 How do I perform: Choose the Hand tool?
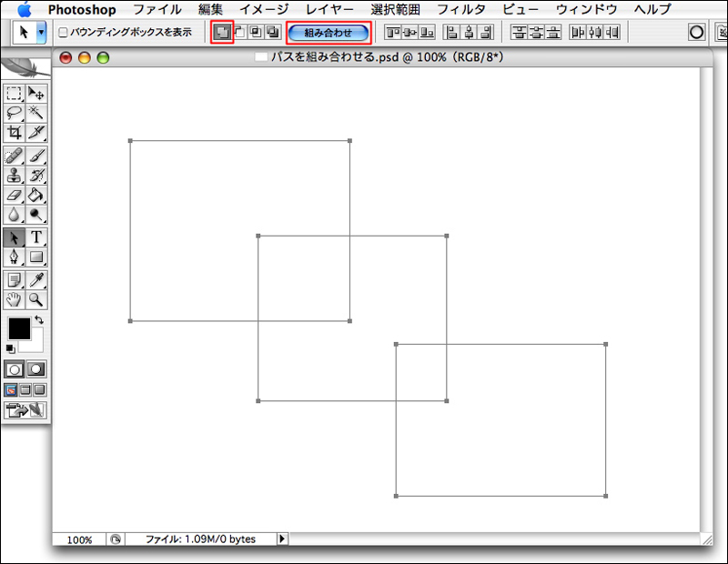(x=15, y=299)
